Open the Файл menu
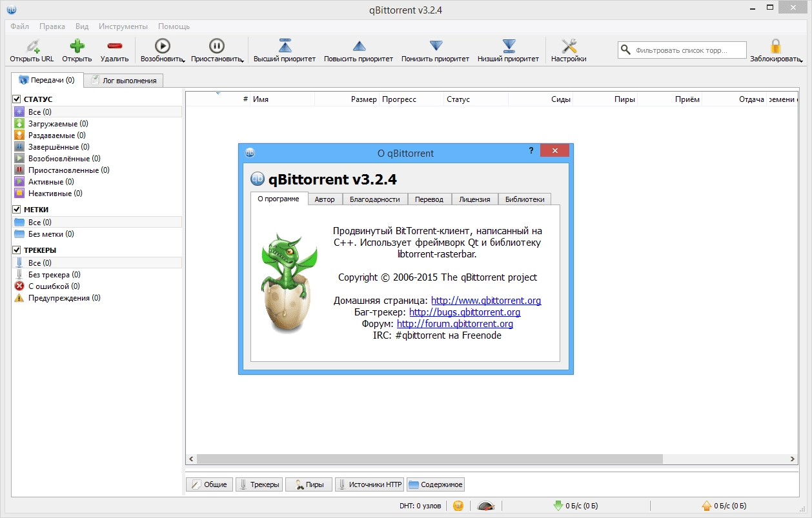The height and width of the screenshot is (518, 812). [19, 26]
